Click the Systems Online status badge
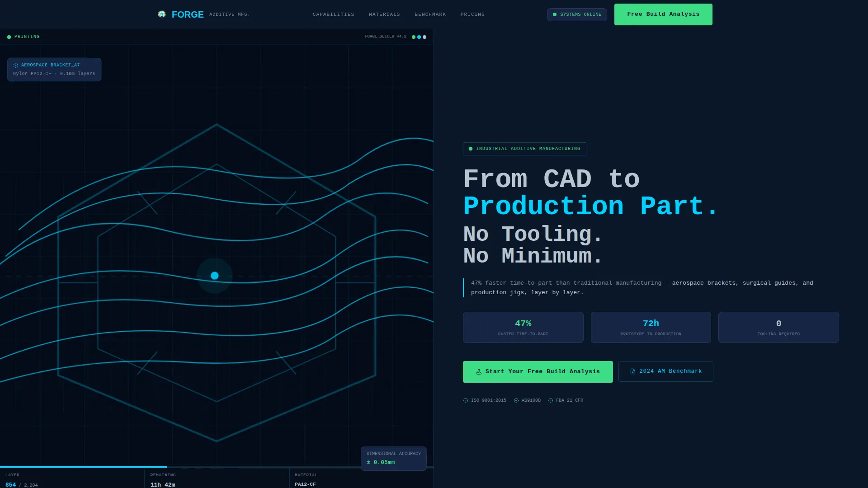 point(577,14)
